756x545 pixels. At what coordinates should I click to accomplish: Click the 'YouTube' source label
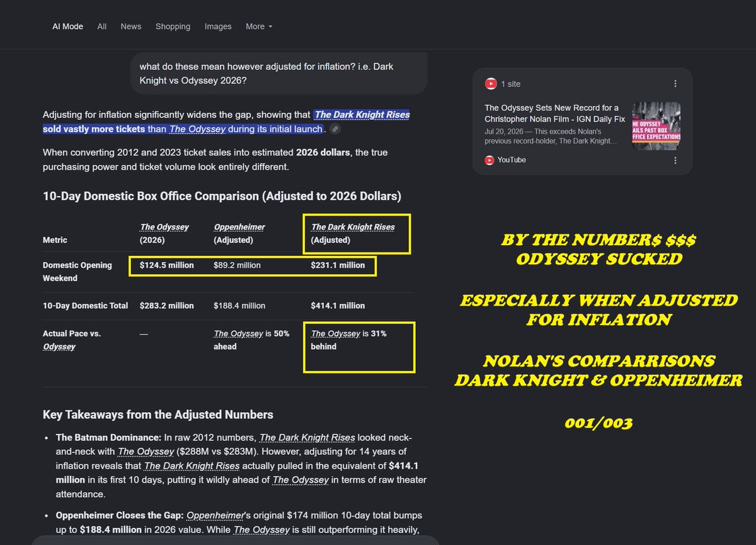(512, 160)
